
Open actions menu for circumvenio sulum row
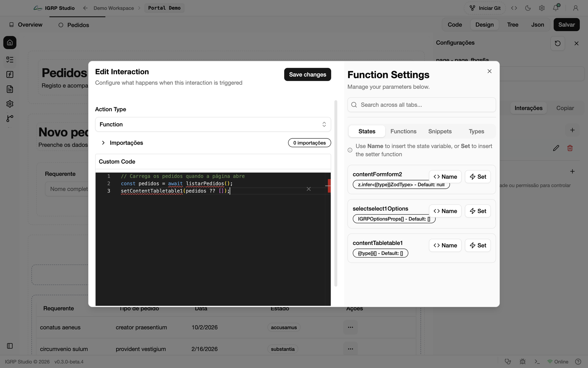(350, 349)
